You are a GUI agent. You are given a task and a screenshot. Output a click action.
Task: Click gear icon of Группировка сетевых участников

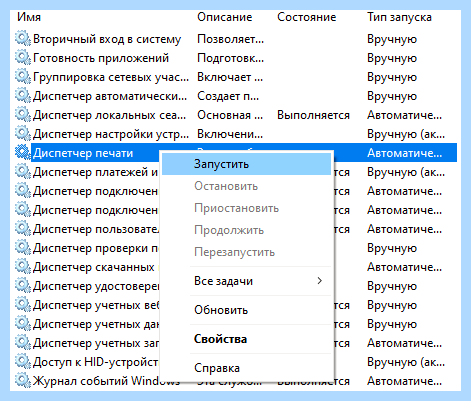tap(23, 77)
